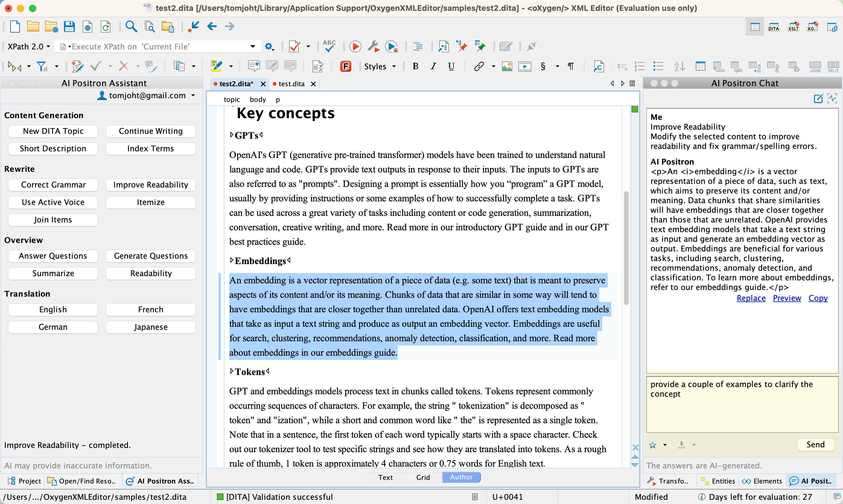Click the editor vertical scrollbar thumb

(x=626, y=247)
